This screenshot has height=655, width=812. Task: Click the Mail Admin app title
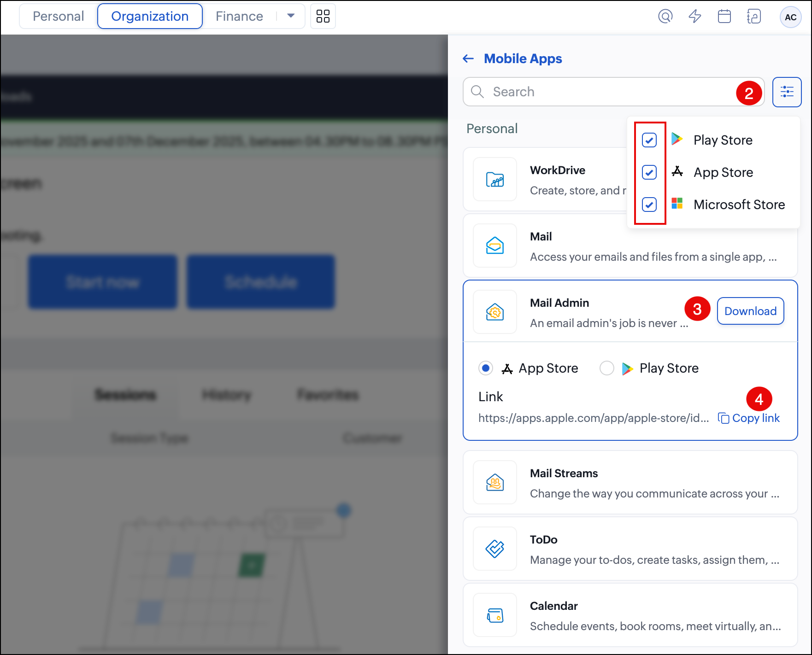coord(559,303)
